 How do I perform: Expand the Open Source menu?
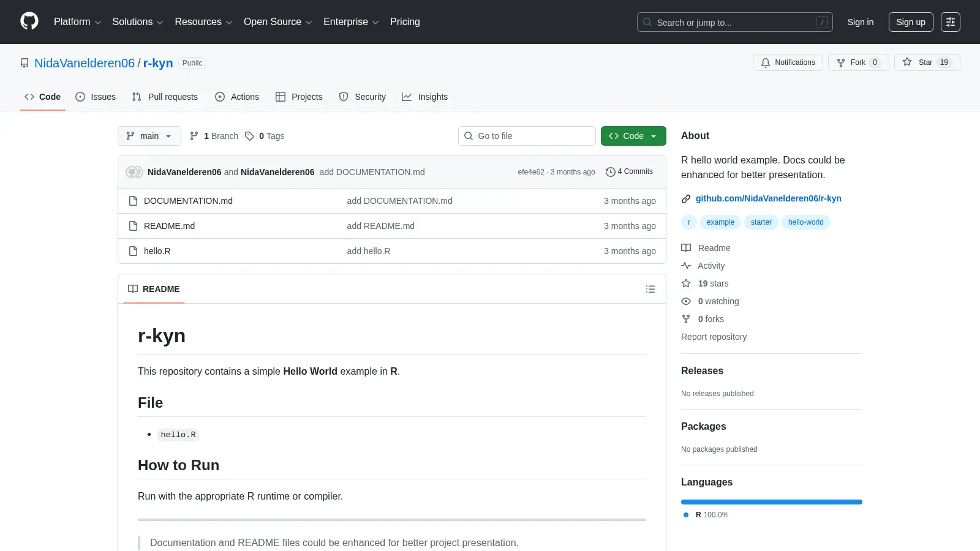click(278, 22)
